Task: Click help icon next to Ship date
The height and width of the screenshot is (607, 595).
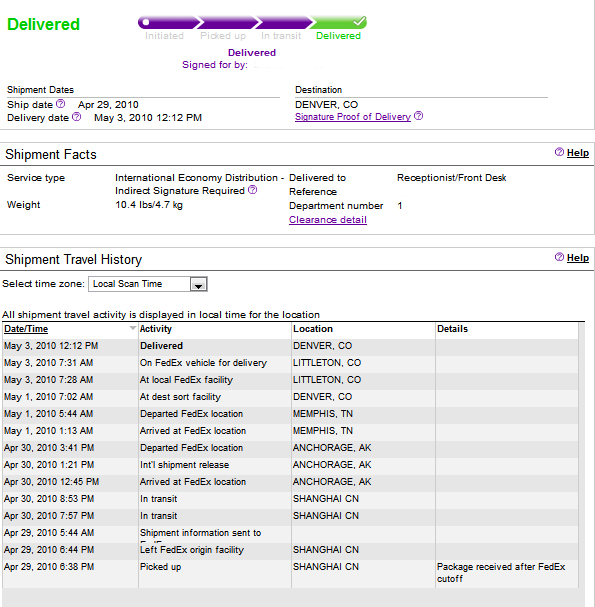Action: click(60, 104)
